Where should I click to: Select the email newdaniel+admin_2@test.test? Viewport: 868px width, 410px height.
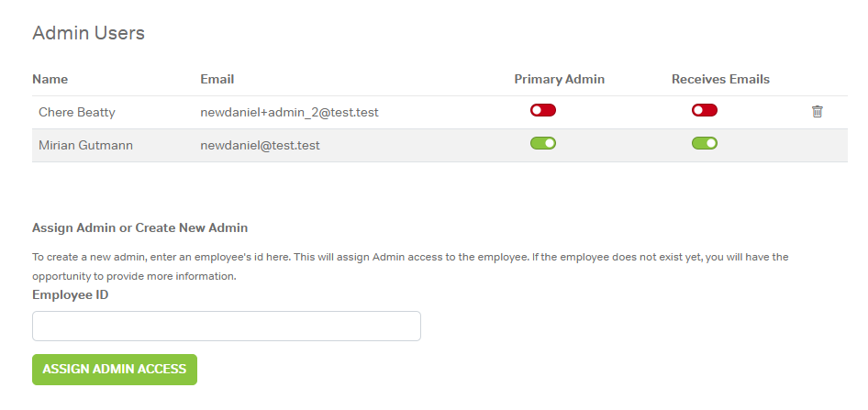[289, 112]
